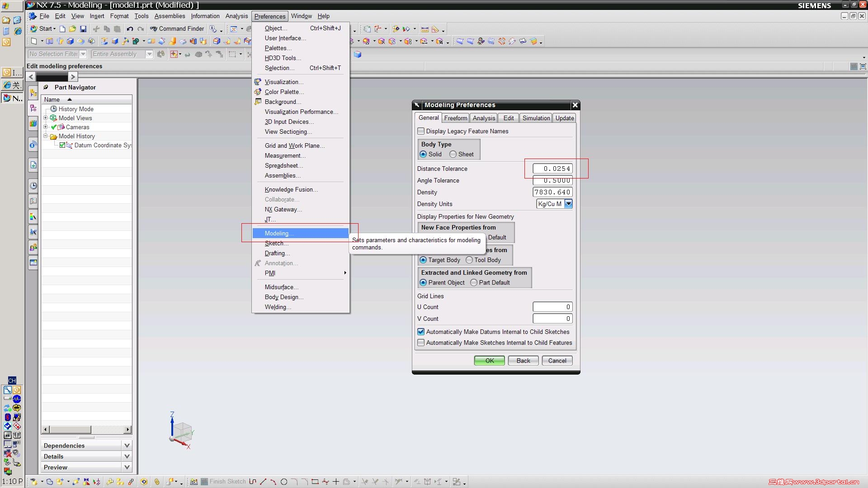This screenshot has height=488, width=868.
Task: Enable Display Legacy Feature Names checkbox
Action: coord(421,131)
